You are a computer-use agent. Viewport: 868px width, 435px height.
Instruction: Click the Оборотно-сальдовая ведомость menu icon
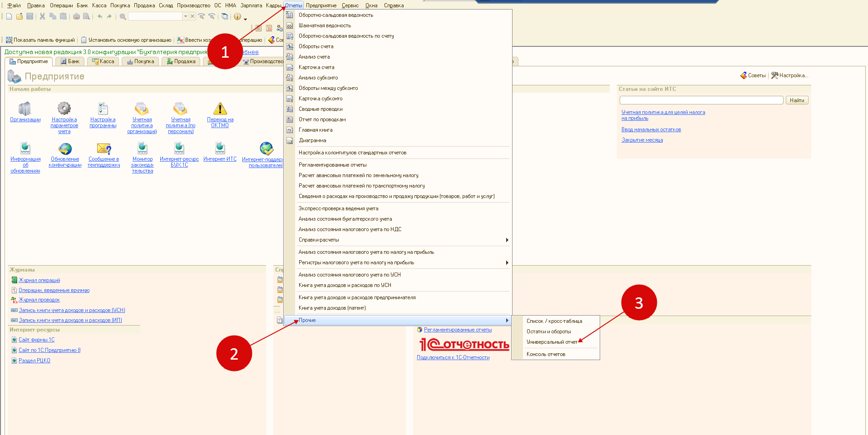(290, 15)
